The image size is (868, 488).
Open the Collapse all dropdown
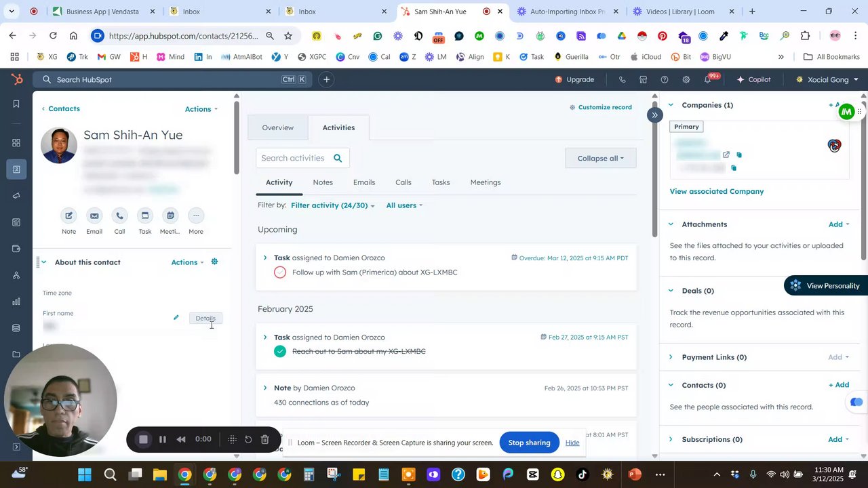pyautogui.click(x=600, y=158)
